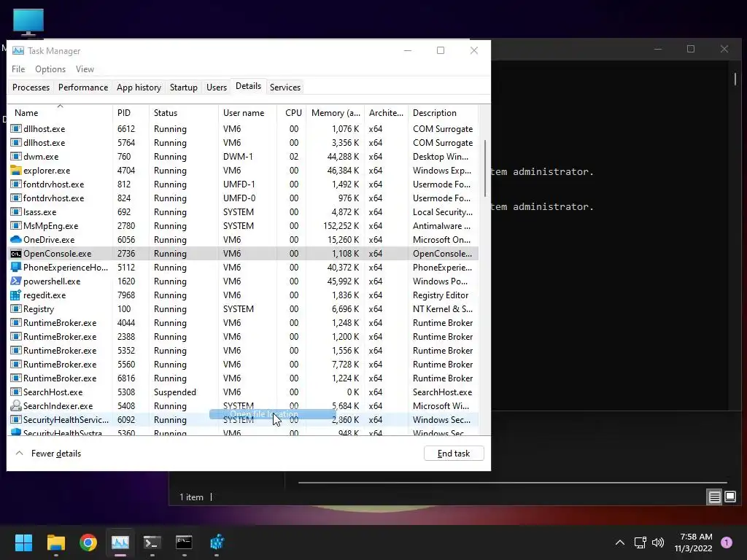The height and width of the screenshot is (560, 747).
Task: Click the lsass.exe process icon
Action: click(16, 212)
